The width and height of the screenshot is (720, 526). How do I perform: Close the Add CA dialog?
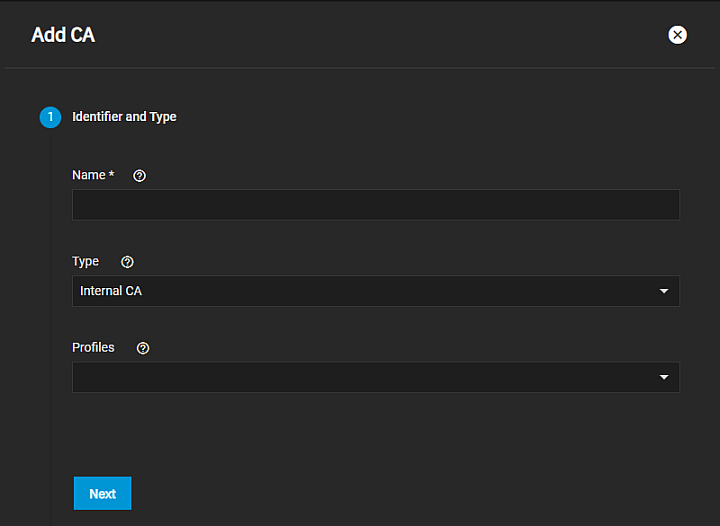pyautogui.click(x=677, y=35)
